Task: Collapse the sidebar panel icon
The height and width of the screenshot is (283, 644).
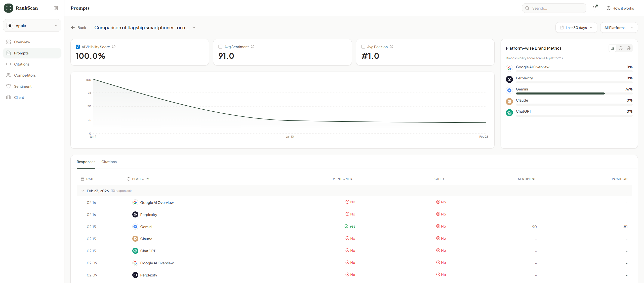Action: point(56,8)
